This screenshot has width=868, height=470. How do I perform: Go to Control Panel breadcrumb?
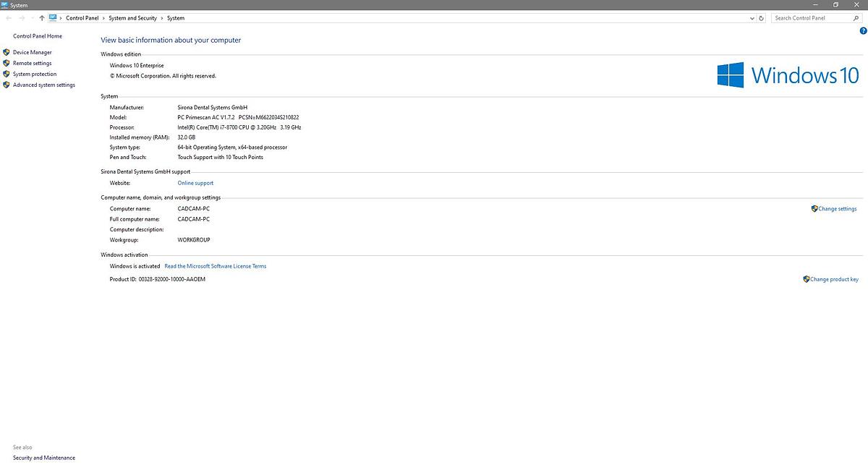coord(82,18)
